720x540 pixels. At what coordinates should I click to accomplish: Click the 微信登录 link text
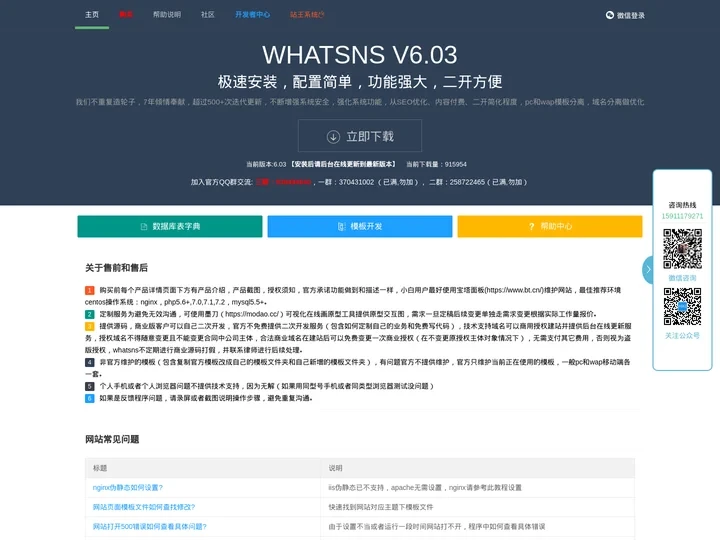coord(630,16)
